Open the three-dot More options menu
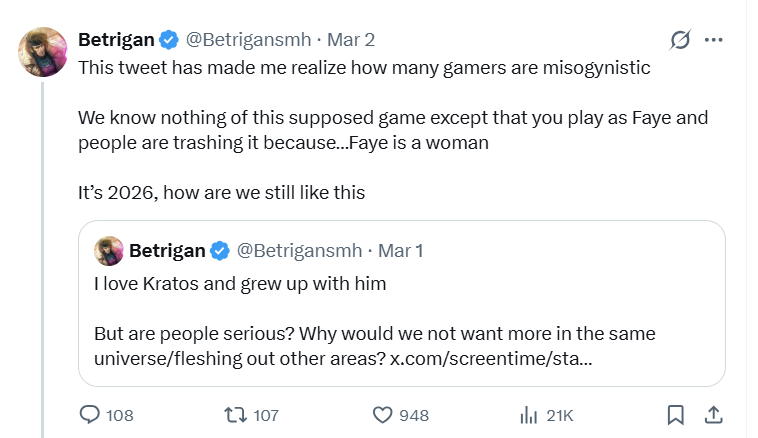This screenshot has width=758, height=438. [x=713, y=40]
